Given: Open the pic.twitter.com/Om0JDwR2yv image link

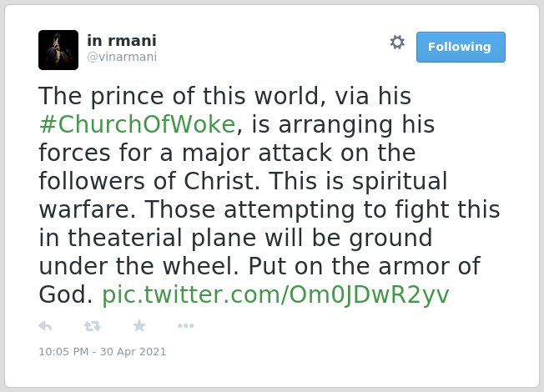Looking at the screenshot, I should 275,295.
